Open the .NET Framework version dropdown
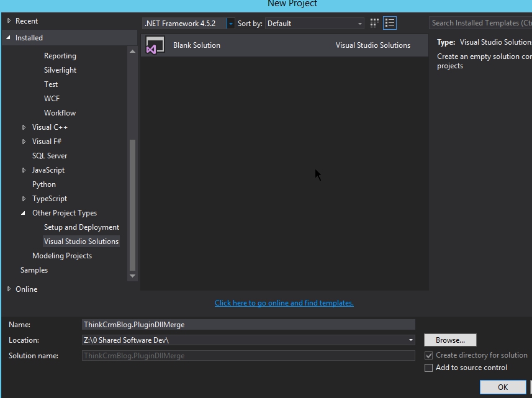 pos(230,24)
